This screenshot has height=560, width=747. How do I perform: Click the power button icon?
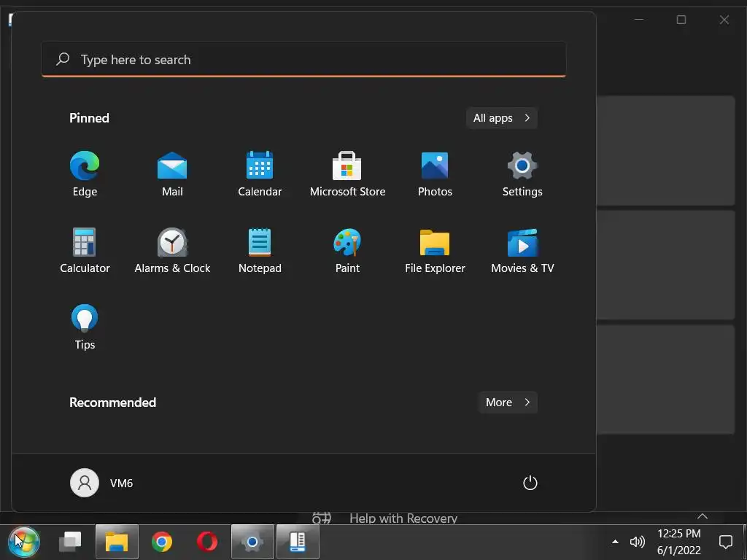530,483
